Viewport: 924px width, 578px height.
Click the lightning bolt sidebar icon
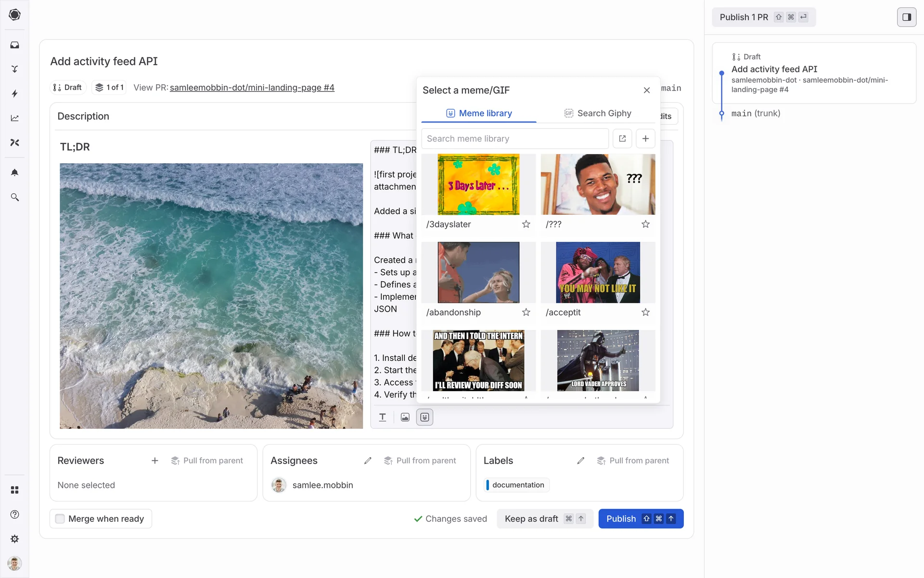tap(15, 93)
